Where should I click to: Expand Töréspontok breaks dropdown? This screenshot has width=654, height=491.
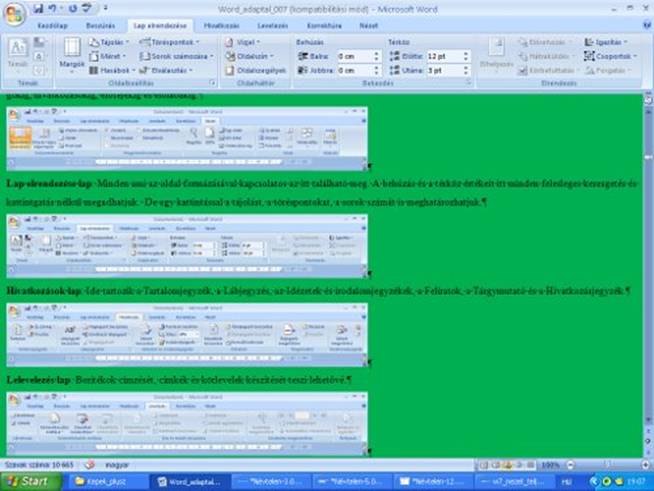(169, 42)
